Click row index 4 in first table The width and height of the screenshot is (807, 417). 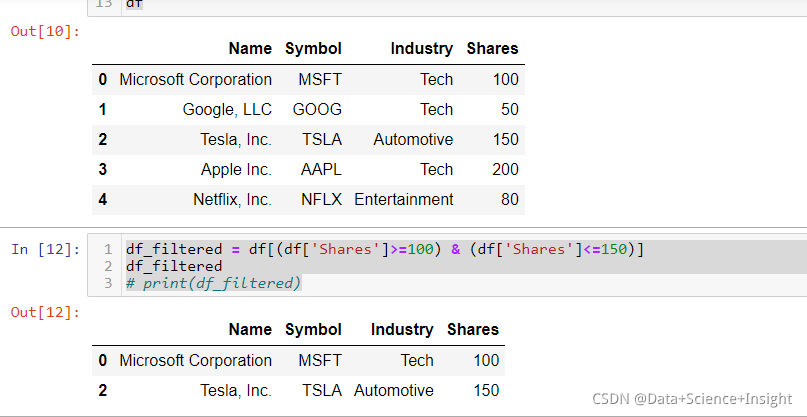point(102,199)
